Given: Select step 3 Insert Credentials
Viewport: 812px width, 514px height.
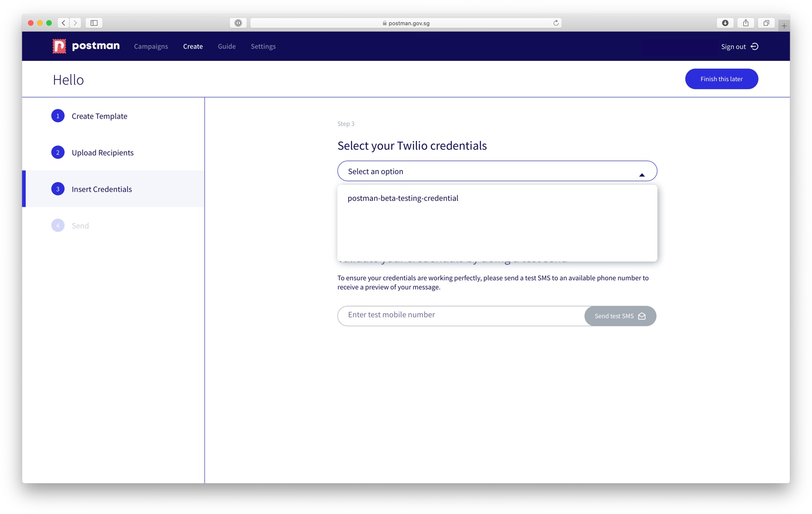Looking at the screenshot, I should coord(113,189).
